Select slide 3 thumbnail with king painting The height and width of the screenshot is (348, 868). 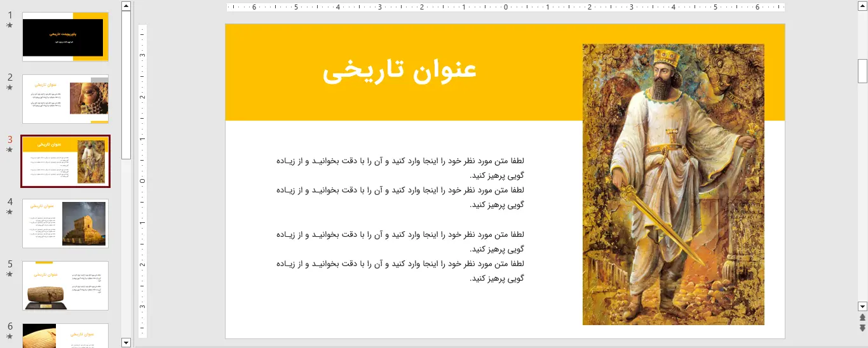click(65, 161)
